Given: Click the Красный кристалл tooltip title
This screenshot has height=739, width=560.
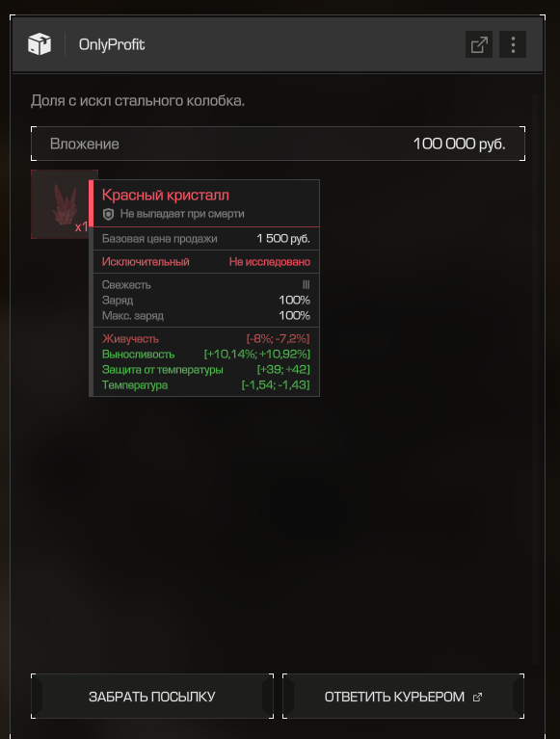Looking at the screenshot, I should (166, 195).
